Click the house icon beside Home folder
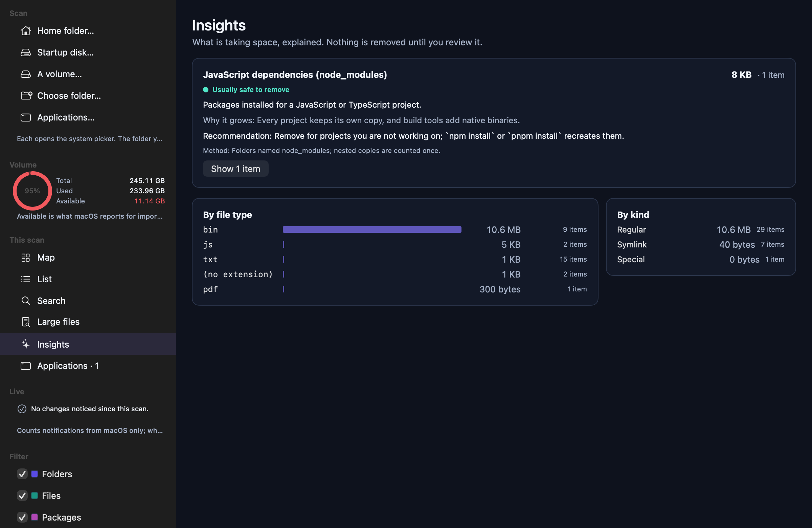Screen dimensions: 812x528 point(26,31)
